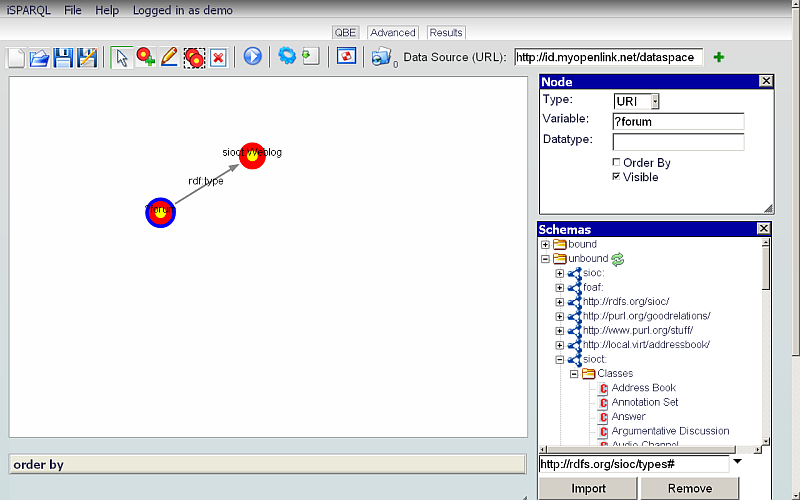Viewport: 800px width, 500px height.
Task: Select the ?forum node on canvas
Action: click(160, 212)
